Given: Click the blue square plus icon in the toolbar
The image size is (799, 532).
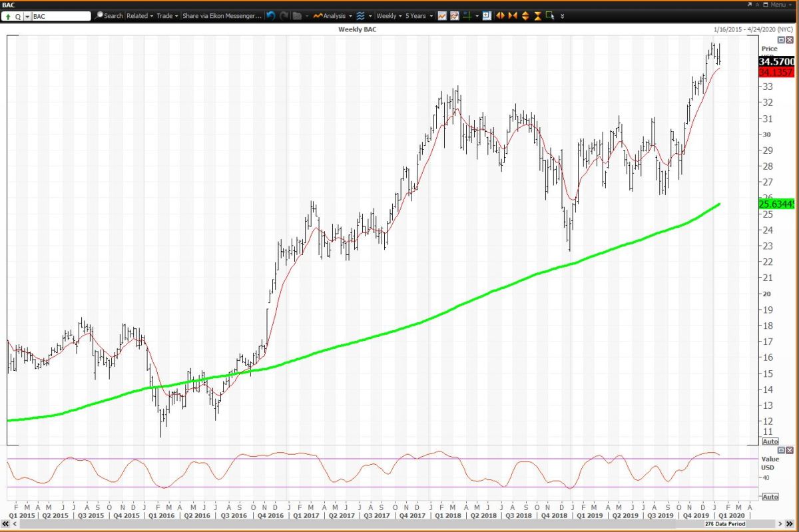Looking at the screenshot, I should 487,15.
